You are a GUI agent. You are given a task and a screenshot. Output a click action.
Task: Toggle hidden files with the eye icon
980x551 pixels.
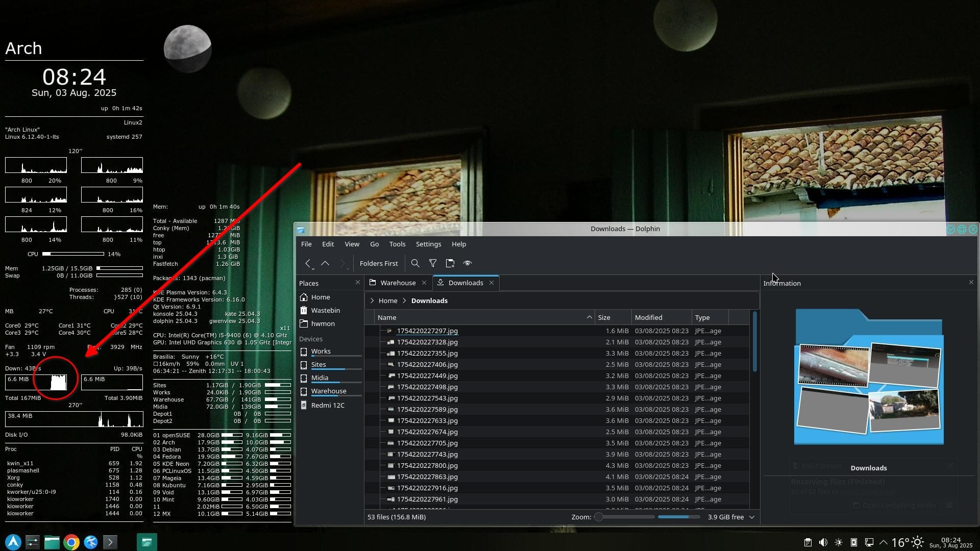[x=467, y=263]
